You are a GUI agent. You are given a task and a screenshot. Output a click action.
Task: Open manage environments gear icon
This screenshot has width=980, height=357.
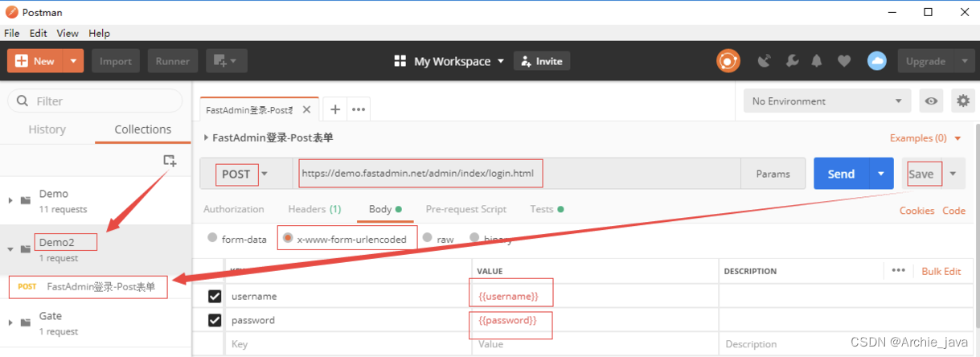click(962, 101)
